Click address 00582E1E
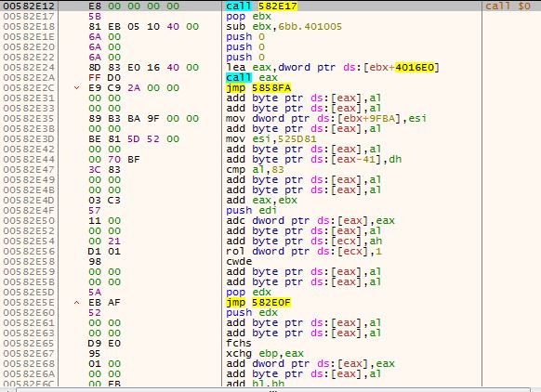The image size is (541, 392). 29,36
